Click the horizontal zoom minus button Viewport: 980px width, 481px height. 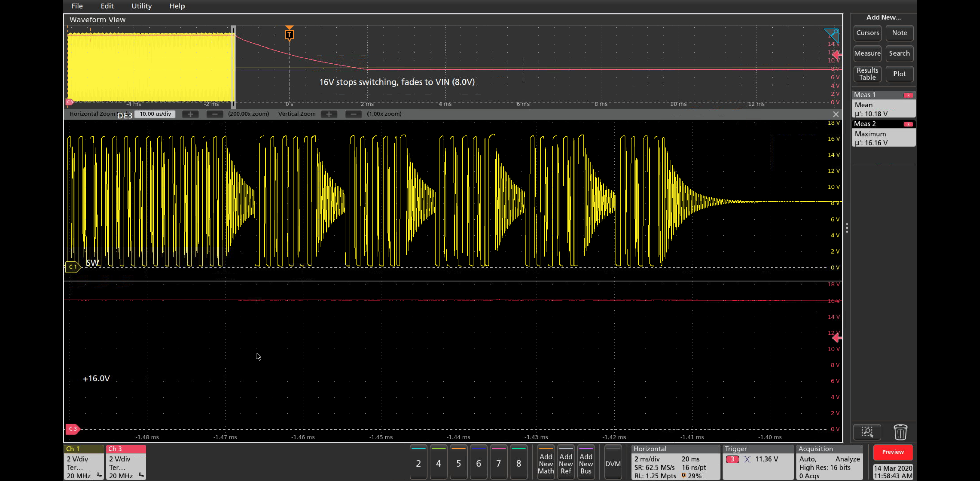click(x=215, y=114)
